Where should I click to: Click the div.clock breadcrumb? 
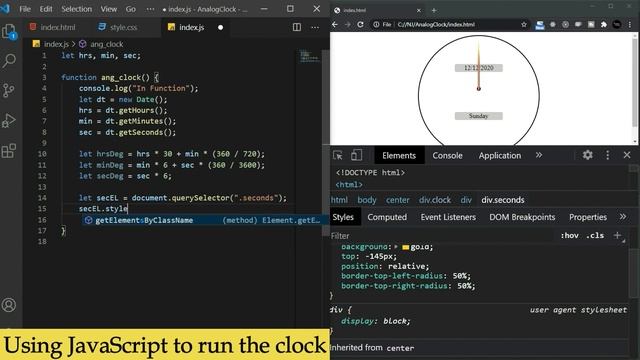pyautogui.click(x=435, y=200)
